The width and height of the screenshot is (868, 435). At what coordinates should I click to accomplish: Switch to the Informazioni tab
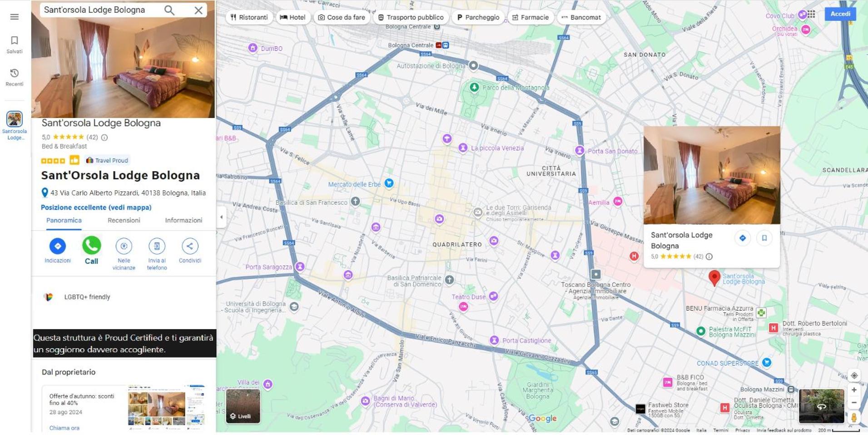click(184, 220)
